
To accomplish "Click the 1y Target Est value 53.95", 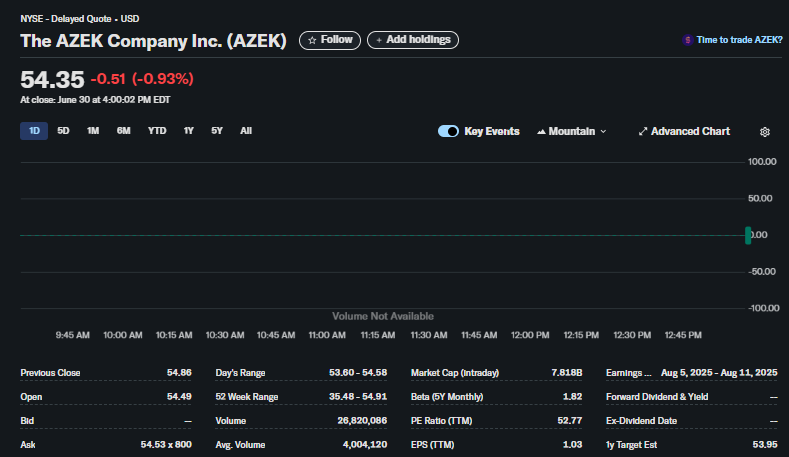I will [x=765, y=445].
